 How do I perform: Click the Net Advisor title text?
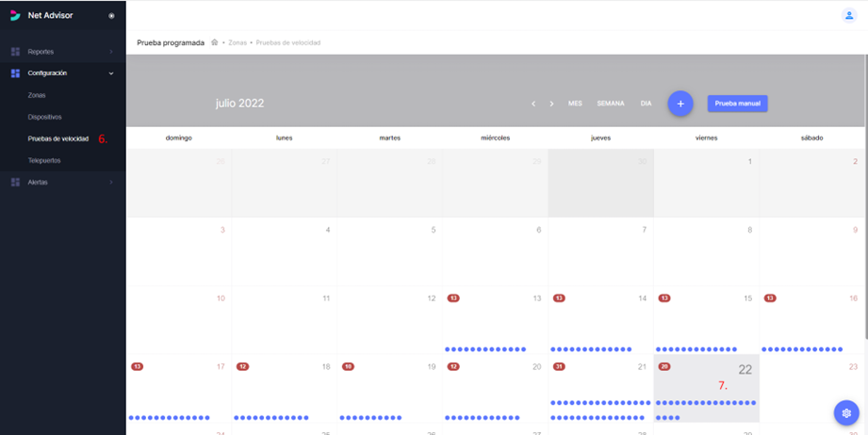point(50,15)
